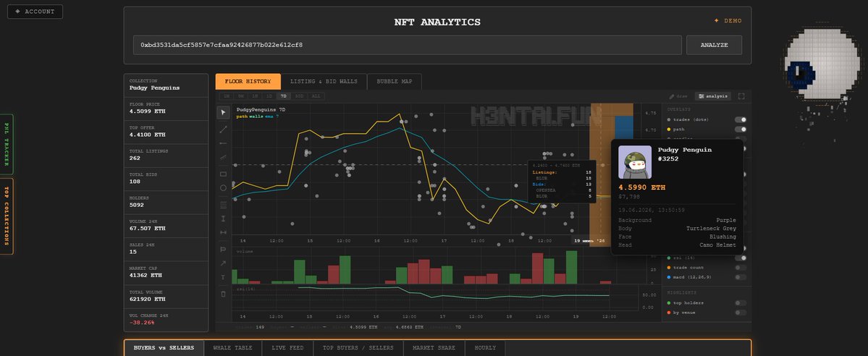Select the parallel channel tool
This screenshot has height=356, width=868.
[x=223, y=158]
